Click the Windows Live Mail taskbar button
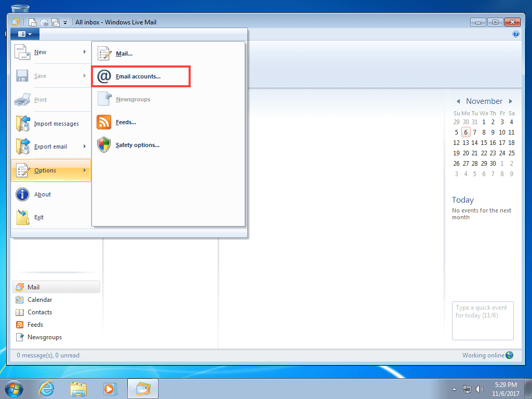 coord(143,389)
